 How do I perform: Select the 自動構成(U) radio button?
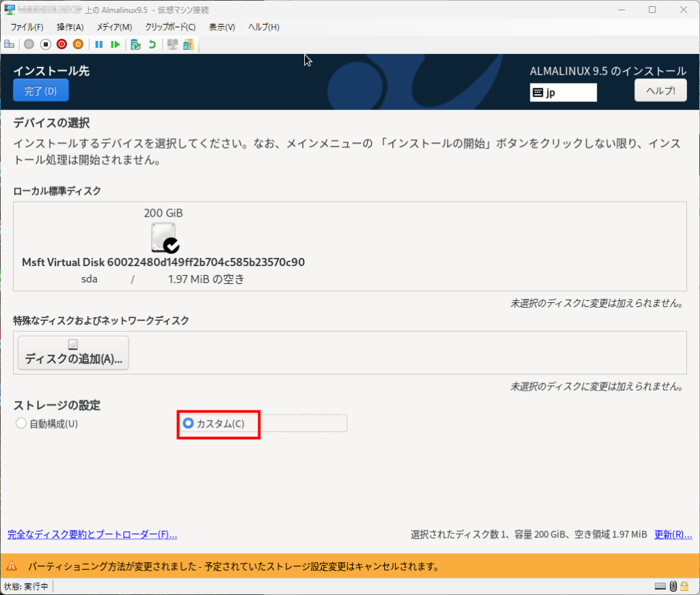(x=21, y=424)
